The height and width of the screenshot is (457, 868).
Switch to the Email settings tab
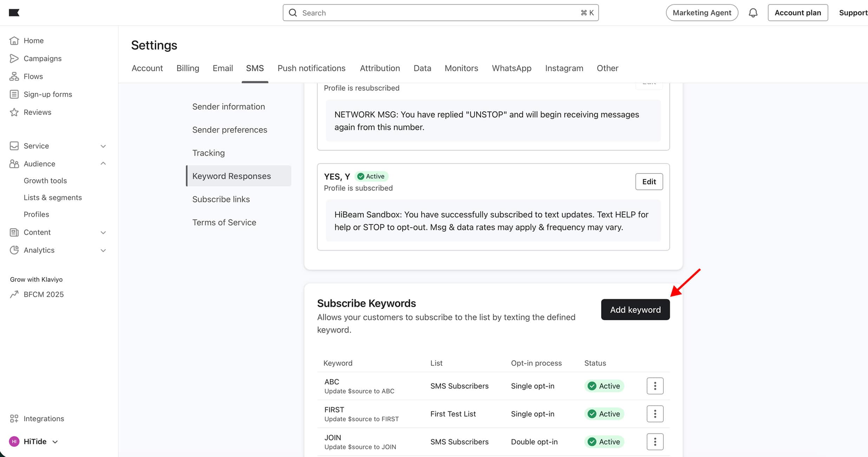(223, 68)
